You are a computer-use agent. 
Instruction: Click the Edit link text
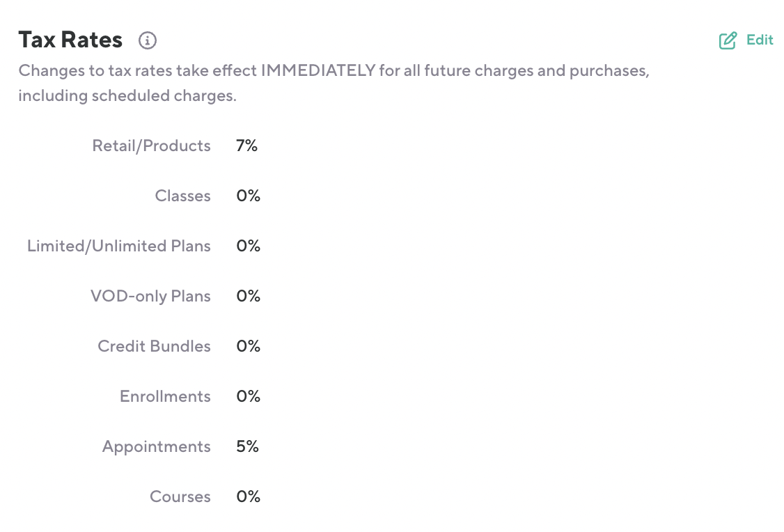pos(760,40)
